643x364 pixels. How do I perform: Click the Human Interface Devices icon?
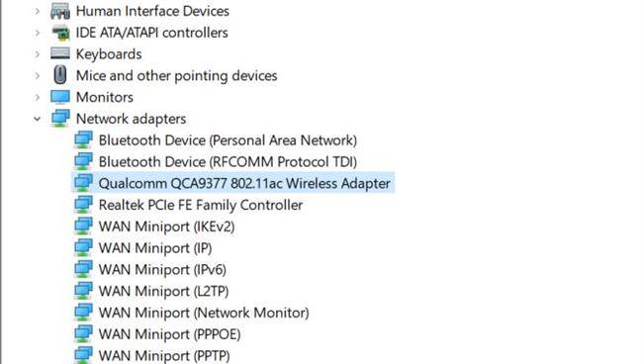tap(60, 11)
